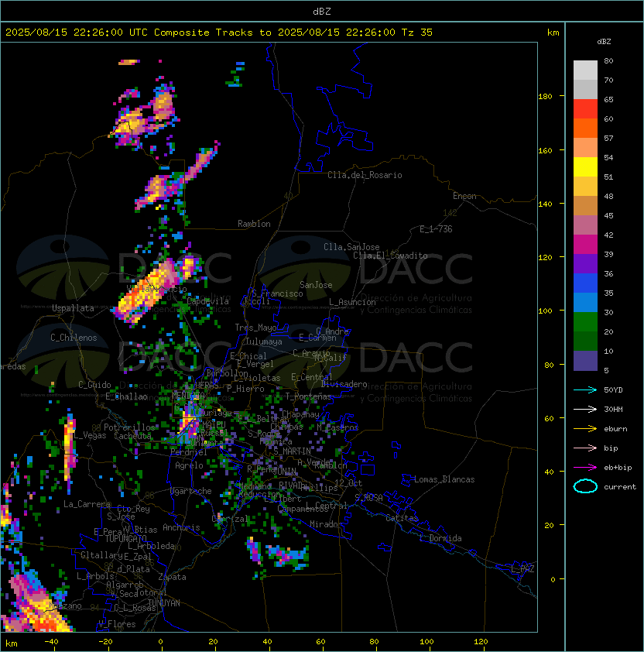Click the '54' value in dBZ legend
The height and width of the screenshot is (652, 644).
click(608, 158)
